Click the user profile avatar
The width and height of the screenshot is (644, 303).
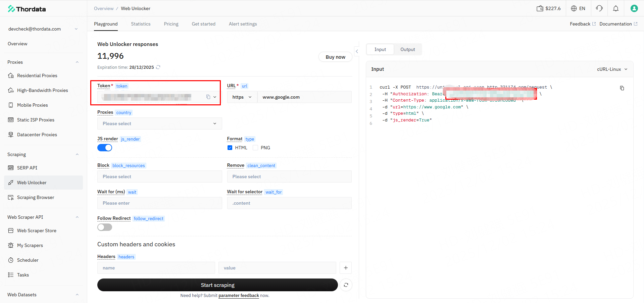634,8
